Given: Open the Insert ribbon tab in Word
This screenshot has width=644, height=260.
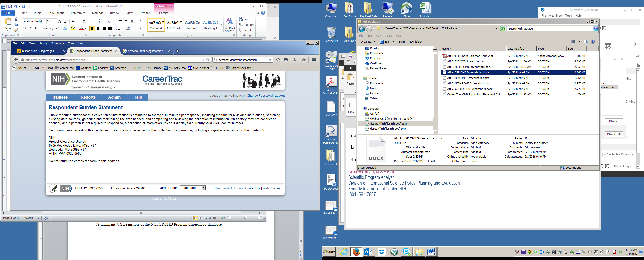Looking at the screenshot, I should (x=37, y=13).
